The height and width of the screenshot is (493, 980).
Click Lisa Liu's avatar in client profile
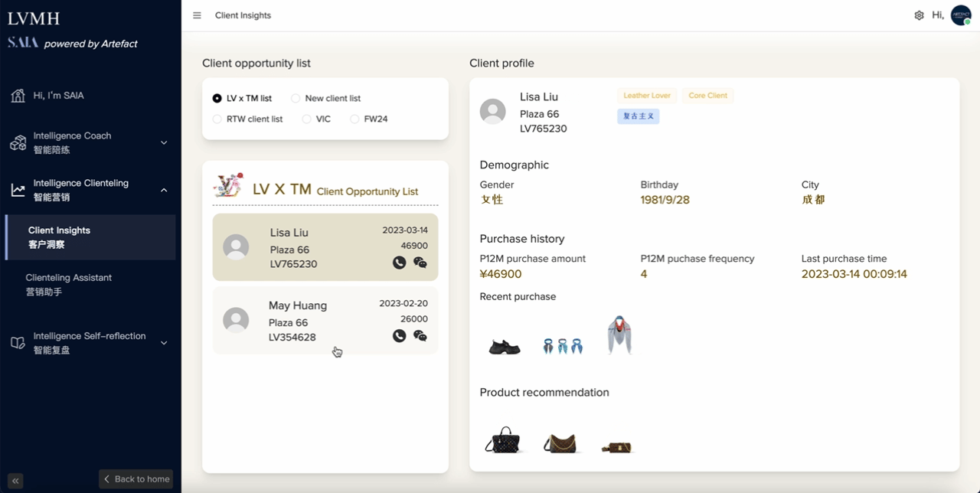pyautogui.click(x=492, y=112)
